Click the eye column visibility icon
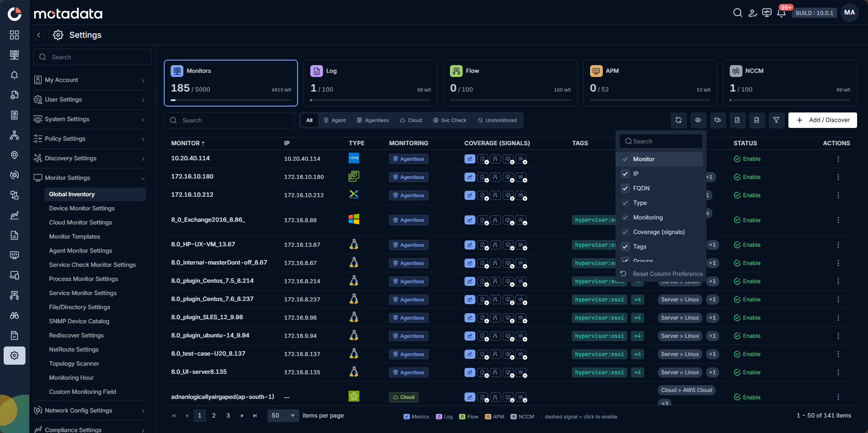868x433 pixels. 698,120
